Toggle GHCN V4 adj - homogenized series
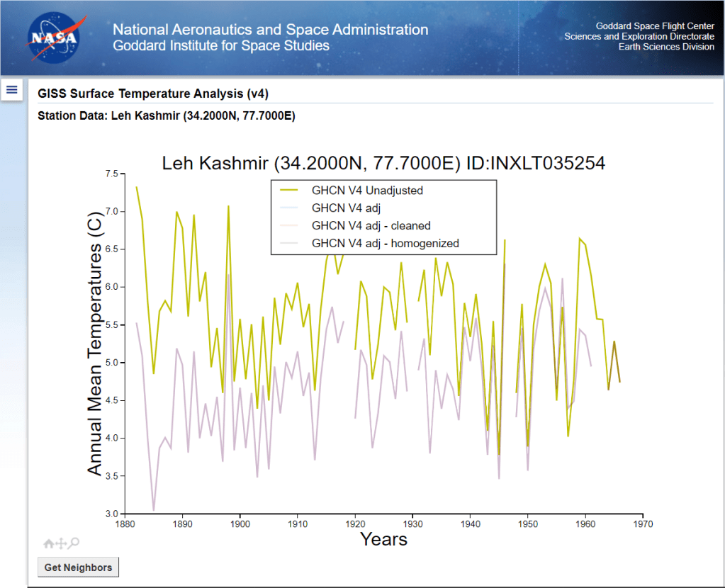The width and height of the screenshot is (725, 588). click(x=385, y=243)
